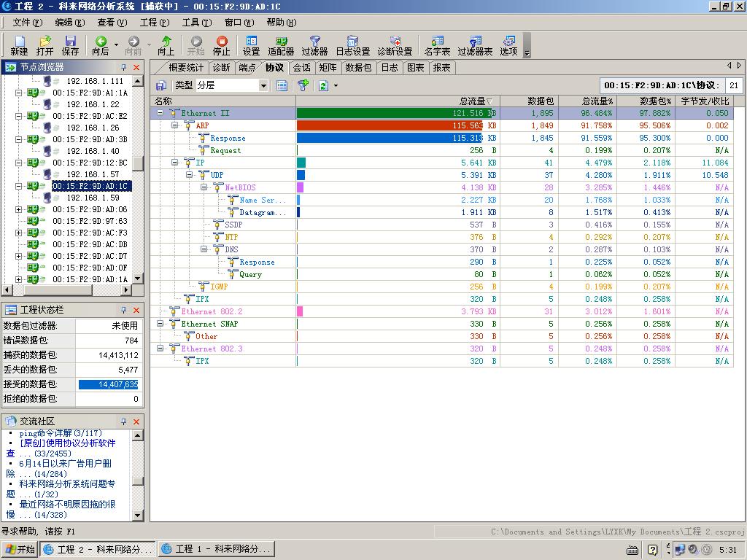Open the 适配器 (Adapter) settings icon
Image resolution: width=747 pixels, height=560 pixels.
tap(281, 45)
